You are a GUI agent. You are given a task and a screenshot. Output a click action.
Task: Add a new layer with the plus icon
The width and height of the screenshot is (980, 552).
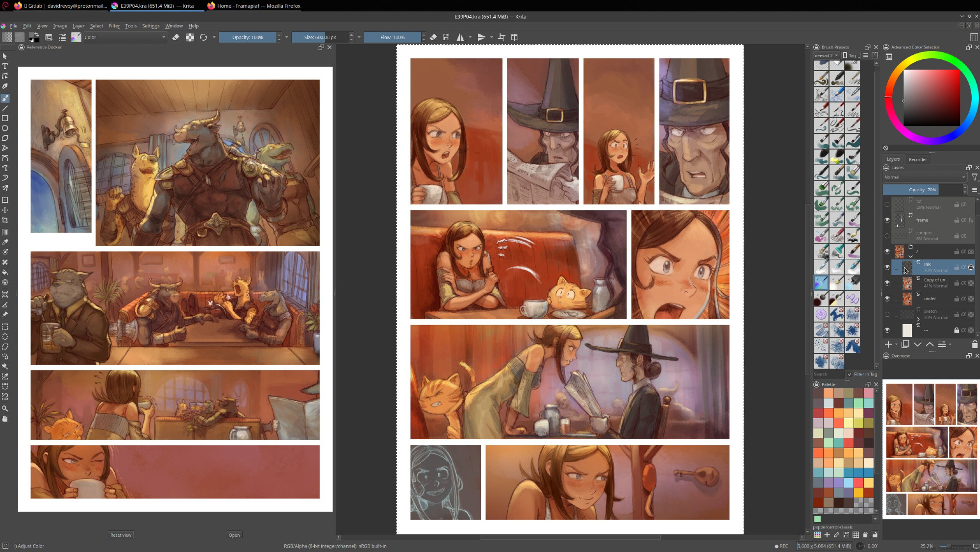pos(888,345)
